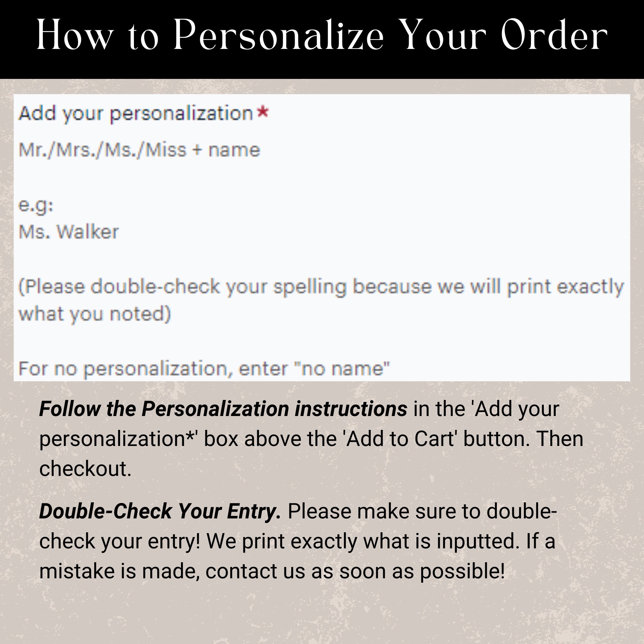Click the 'what you noted)' line
Screen dimensions: 644x644
(x=95, y=314)
